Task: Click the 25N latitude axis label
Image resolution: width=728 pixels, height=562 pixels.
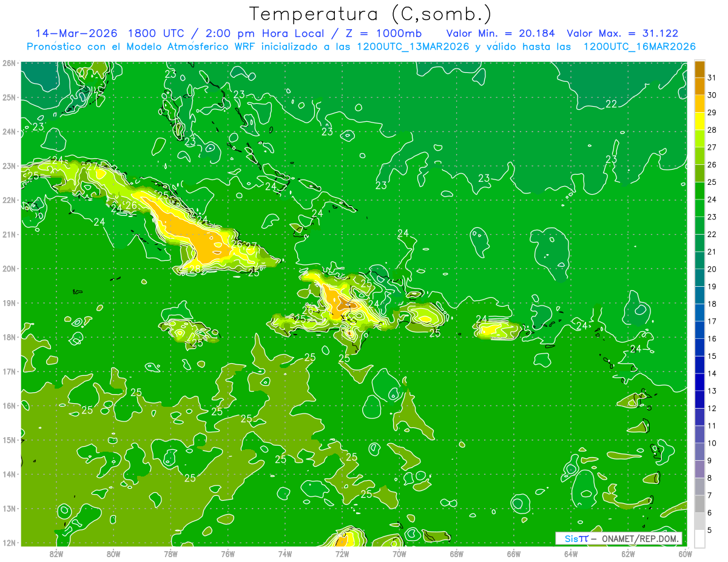Action: pos(9,98)
